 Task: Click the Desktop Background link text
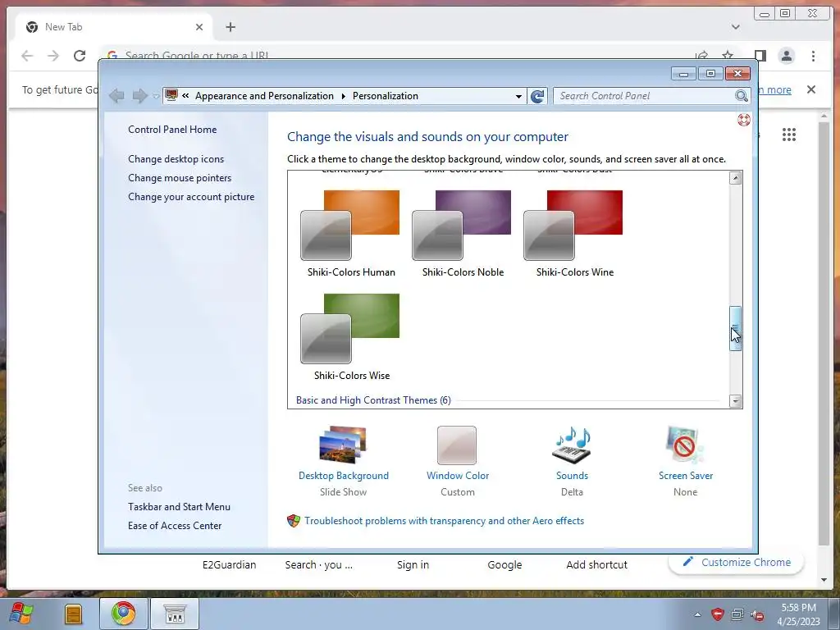[x=344, y=476]
